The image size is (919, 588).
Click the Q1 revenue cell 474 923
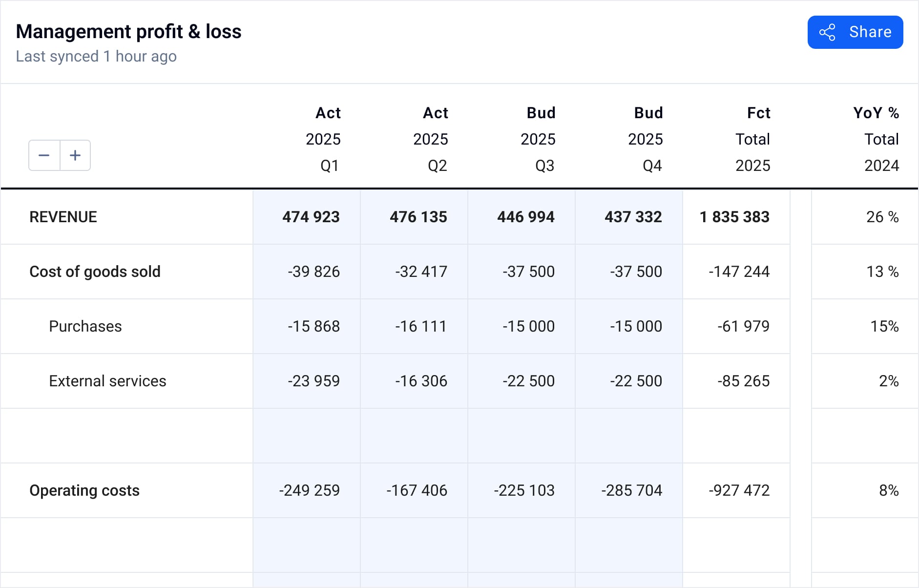(x=311, y=217)
